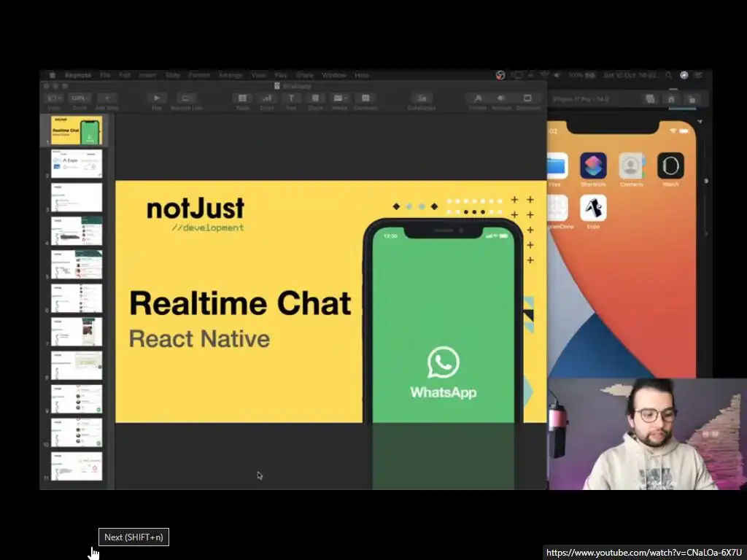Image resolution: width=747 pixels, height=560 pixels.
Task: Click the 'Realtime Chat' title text
Action: coord(241,304)
